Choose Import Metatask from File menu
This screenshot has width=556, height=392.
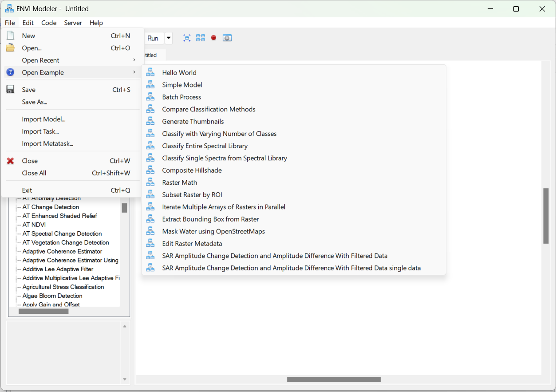[47, 144]
